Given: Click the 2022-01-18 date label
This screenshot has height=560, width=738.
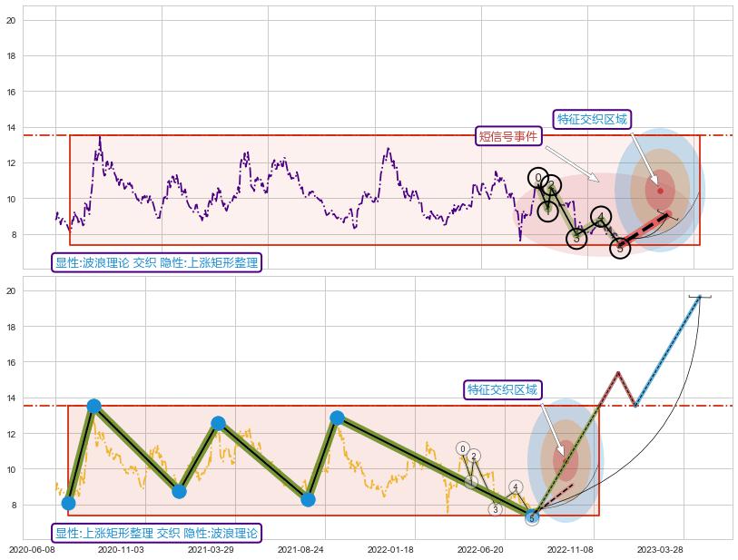Looking at the screenshot, I should 390,550.
